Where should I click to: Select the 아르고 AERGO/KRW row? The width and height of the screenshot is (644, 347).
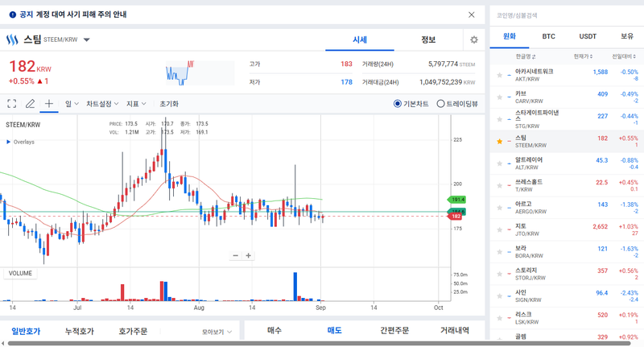[567, 208]
